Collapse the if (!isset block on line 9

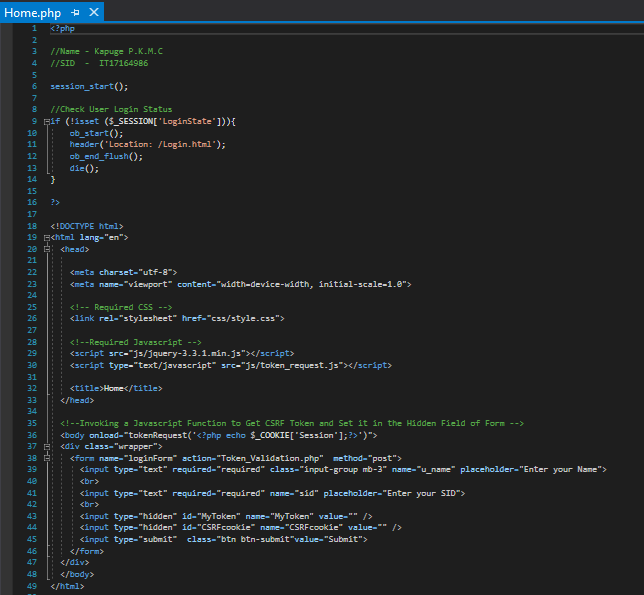pos(47,122)
